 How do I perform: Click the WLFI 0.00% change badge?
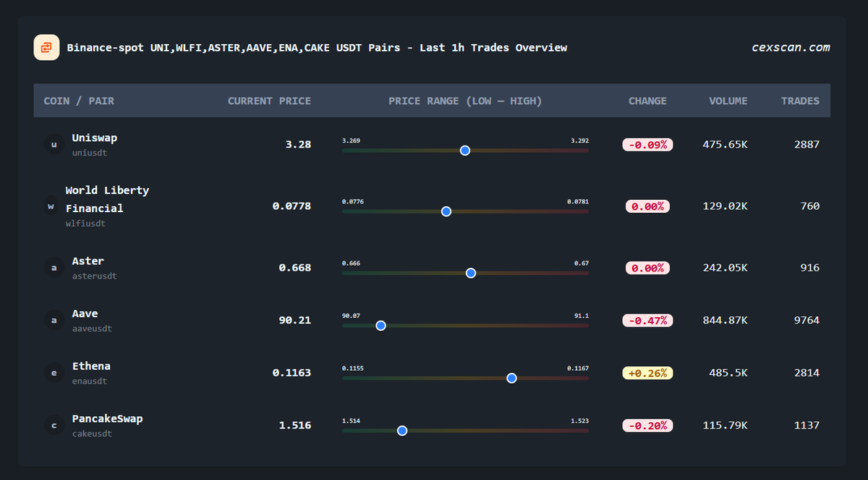coord(647,206)
